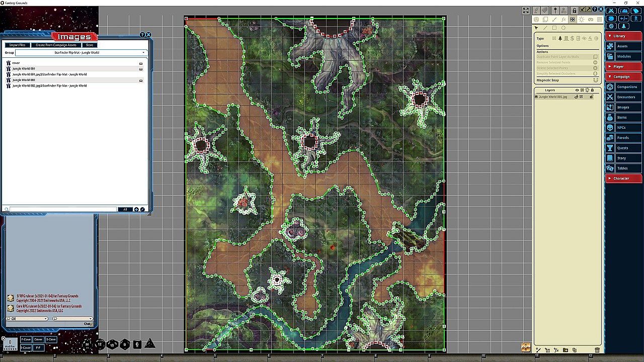Open the Group dropdown in Images window
Image resolution: width=644 pixels, height=362 pixels.
pos(80,52)
